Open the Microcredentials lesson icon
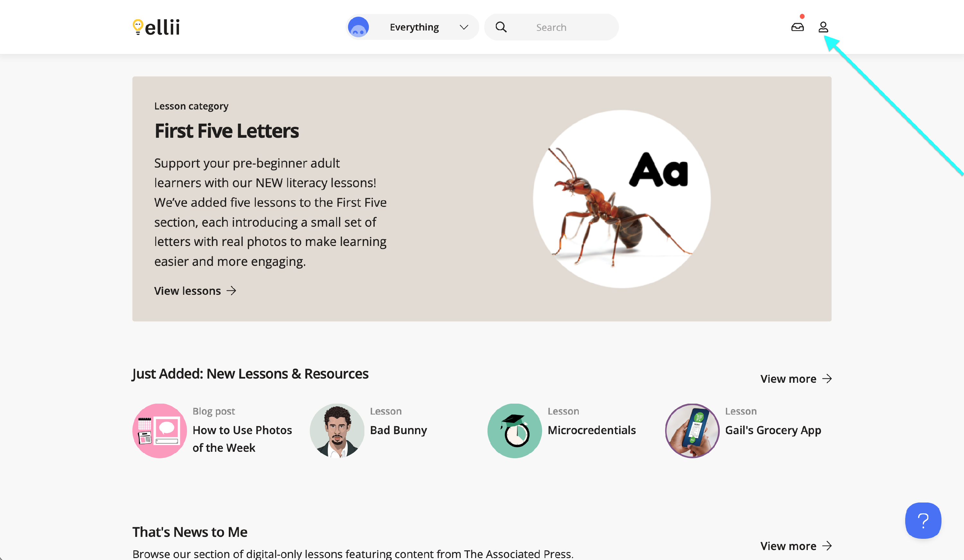Image resolution: width=964 pixels, height=560 pixels. 514,431
